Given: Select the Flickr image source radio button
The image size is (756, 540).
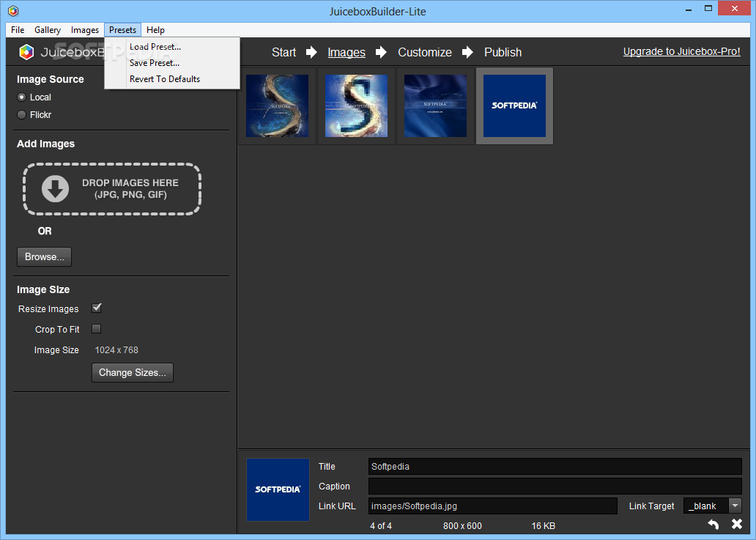Looking at the screenshot, I should [x=22, y=115].
